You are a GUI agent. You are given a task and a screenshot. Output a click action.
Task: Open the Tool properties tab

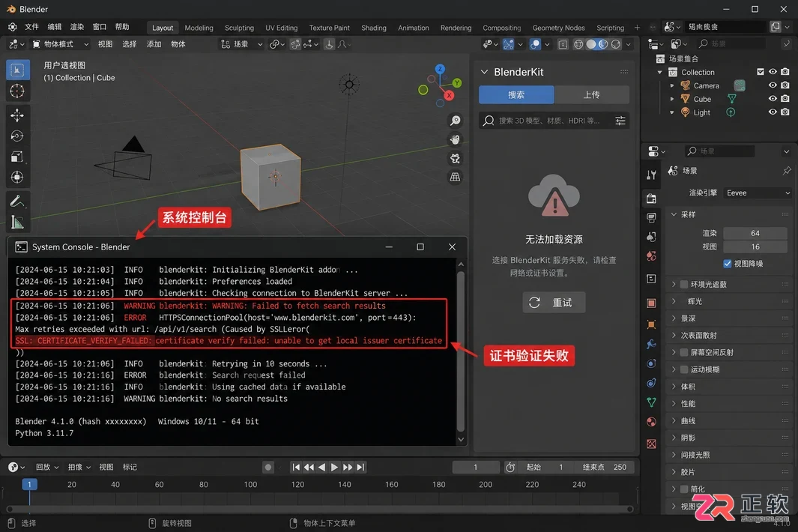tap(651, 175)
